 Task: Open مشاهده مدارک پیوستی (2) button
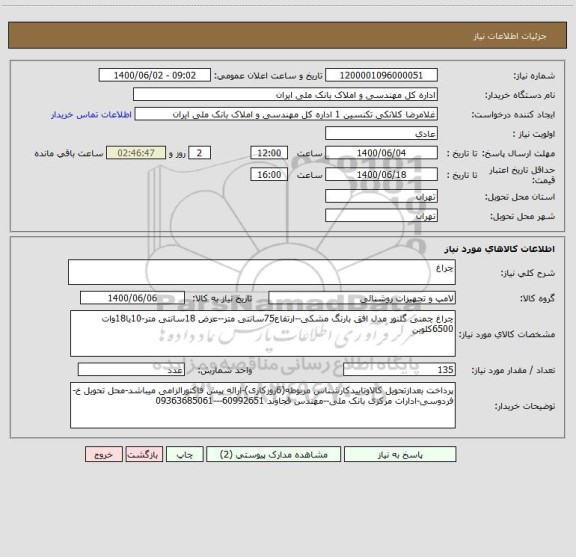[273, 454]
